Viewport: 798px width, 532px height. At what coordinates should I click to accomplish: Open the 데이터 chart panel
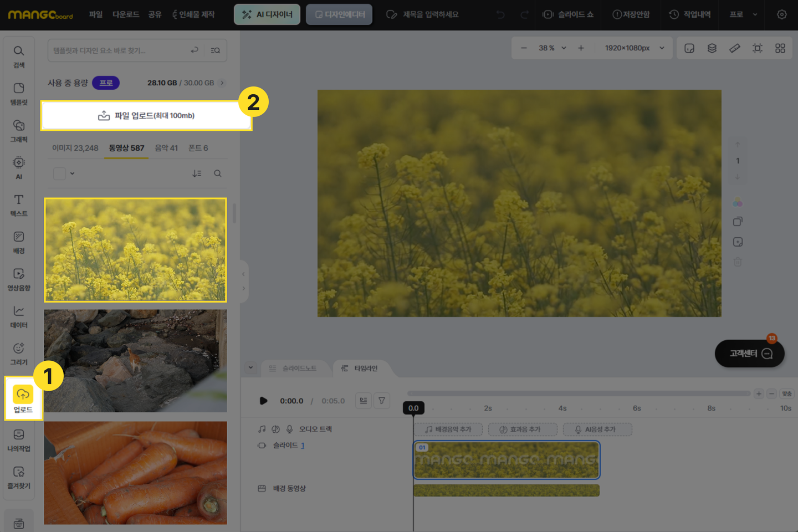click(x=19, y=316)
